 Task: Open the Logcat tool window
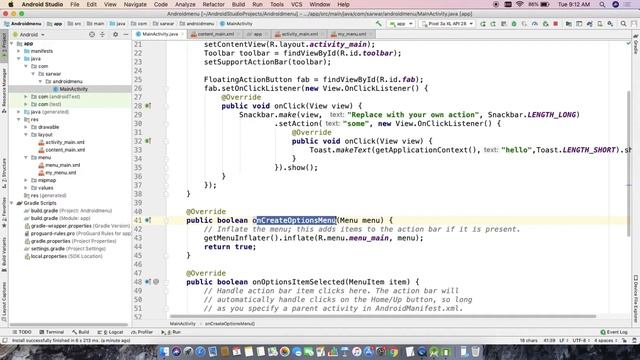tap(111, 332)
